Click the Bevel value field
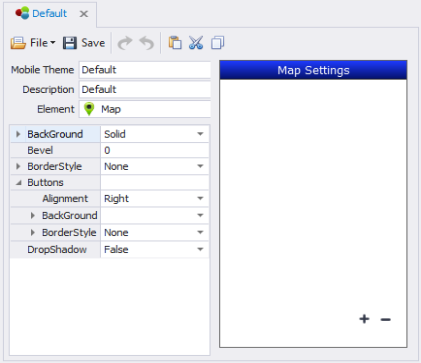This screenshot has height=363, width=421. click(x=155, y=150)
